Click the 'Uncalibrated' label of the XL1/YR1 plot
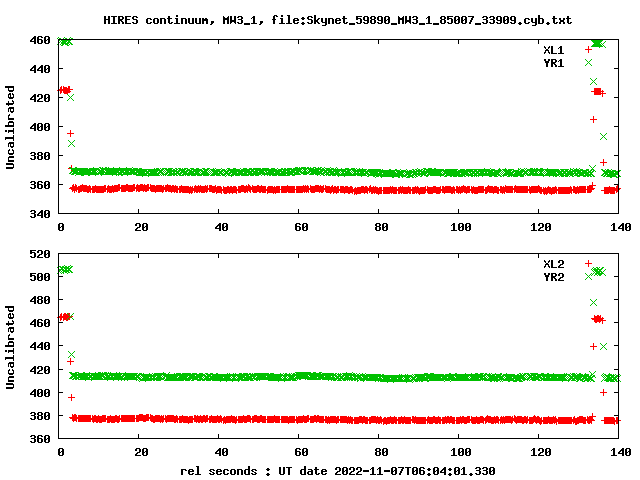The height and width of the screenshot is (480, 640). (10, 127)
